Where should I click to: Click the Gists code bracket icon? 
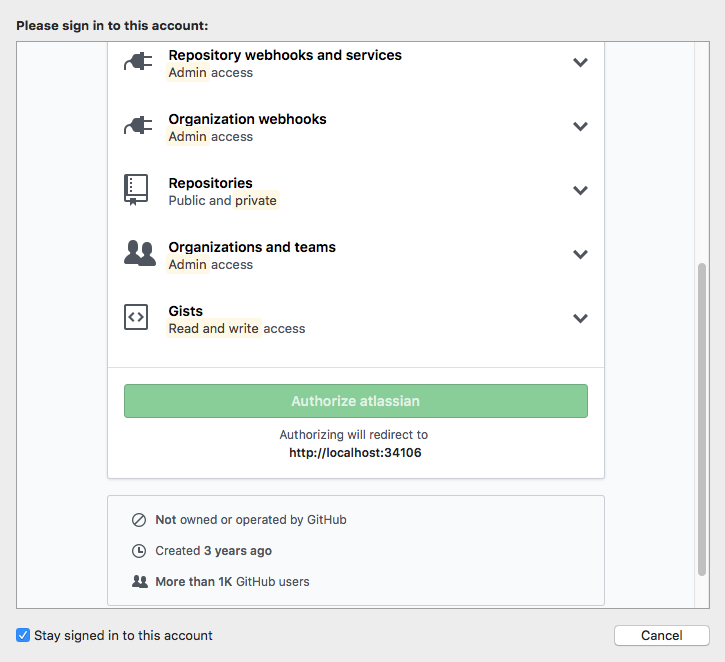pos(136,317)
